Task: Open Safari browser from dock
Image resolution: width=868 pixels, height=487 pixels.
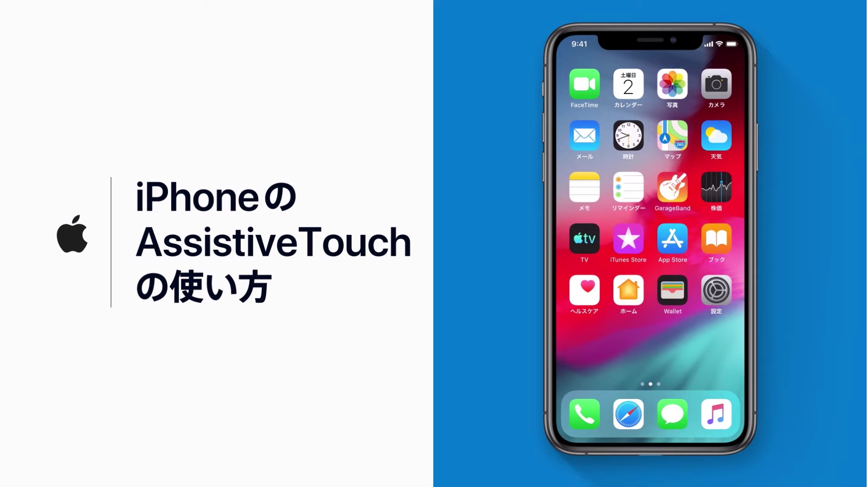Action: pyautogui.click(x=628, y=414)
